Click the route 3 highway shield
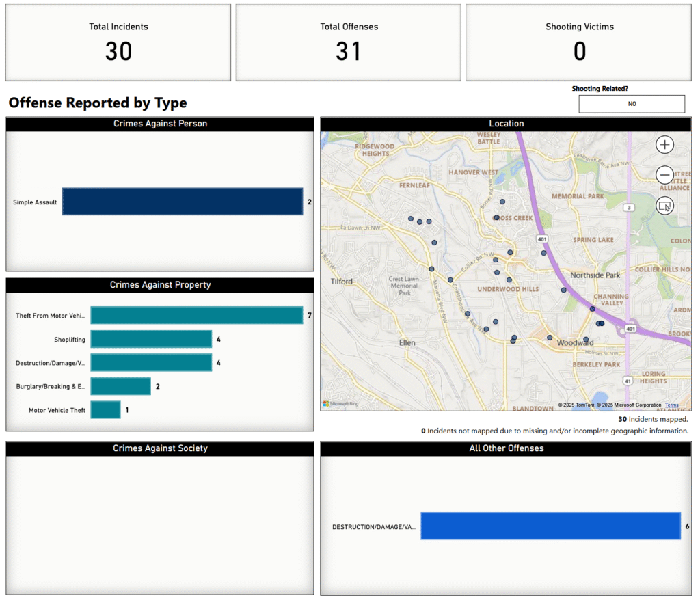 (x=628, y=207)
